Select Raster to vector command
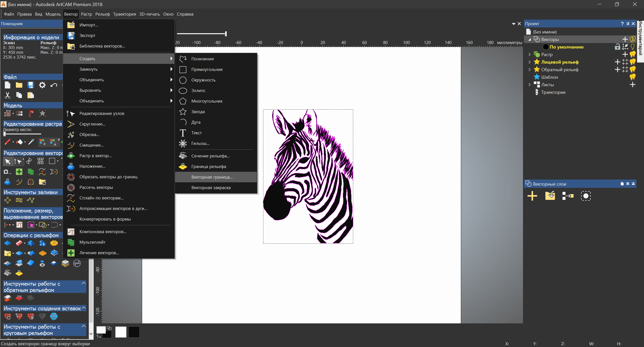The height and width of the screenshot is (347, 644). (95, 156)
